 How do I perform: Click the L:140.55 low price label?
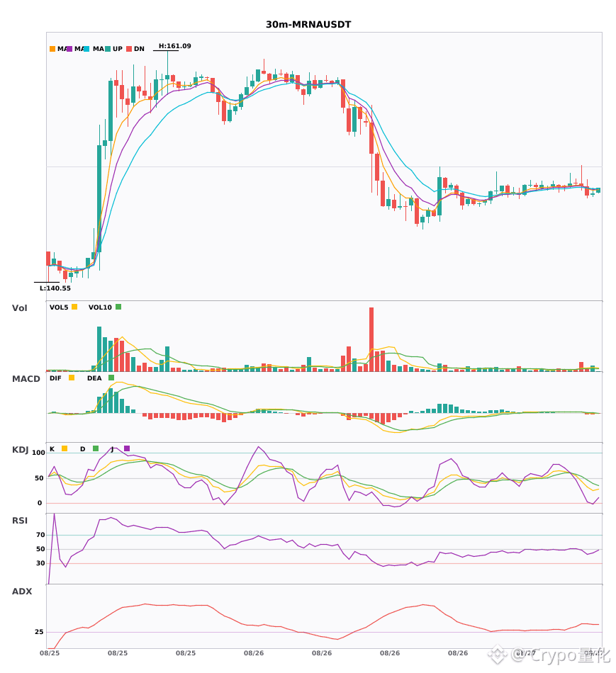pyautogui.click(x=55, y=288)
